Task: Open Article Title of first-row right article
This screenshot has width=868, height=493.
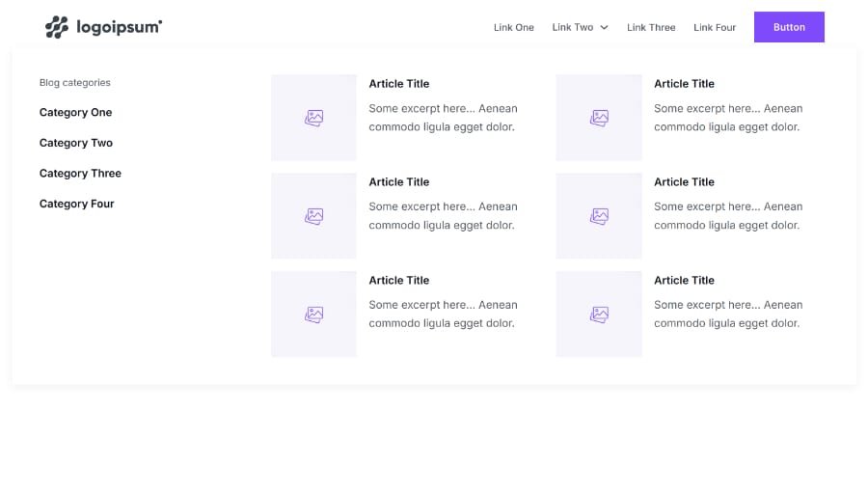Action: (684, 84)
